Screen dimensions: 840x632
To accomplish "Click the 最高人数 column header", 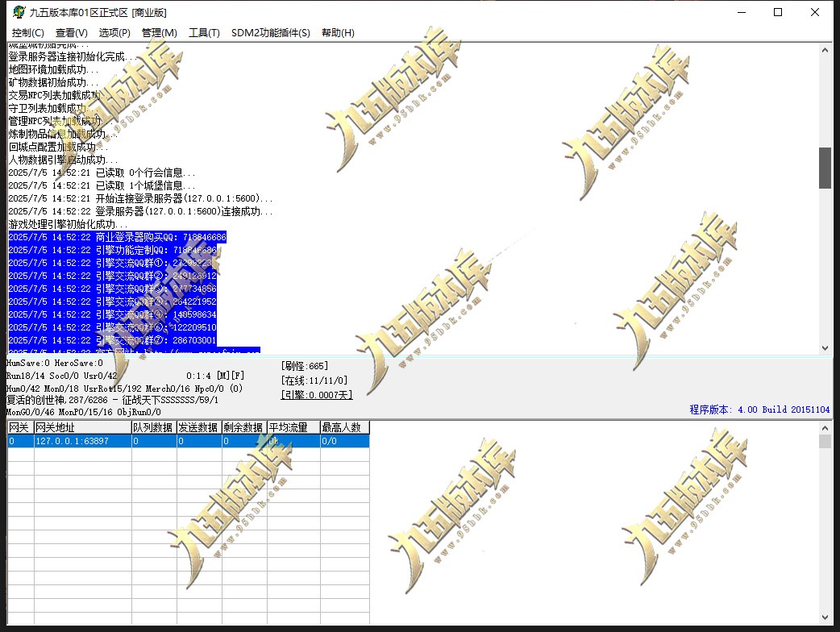I will (344, 427).
